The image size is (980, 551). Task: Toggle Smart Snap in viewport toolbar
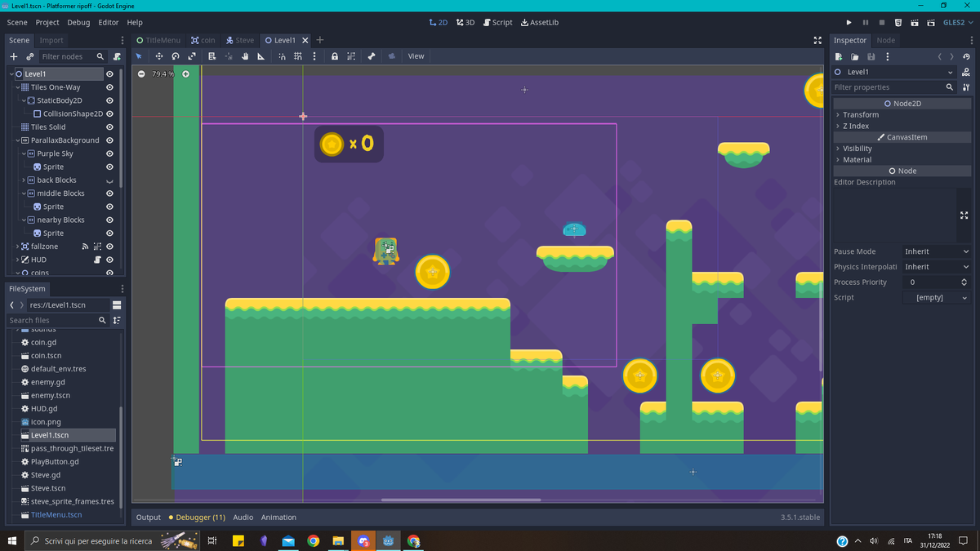[282, 56]
